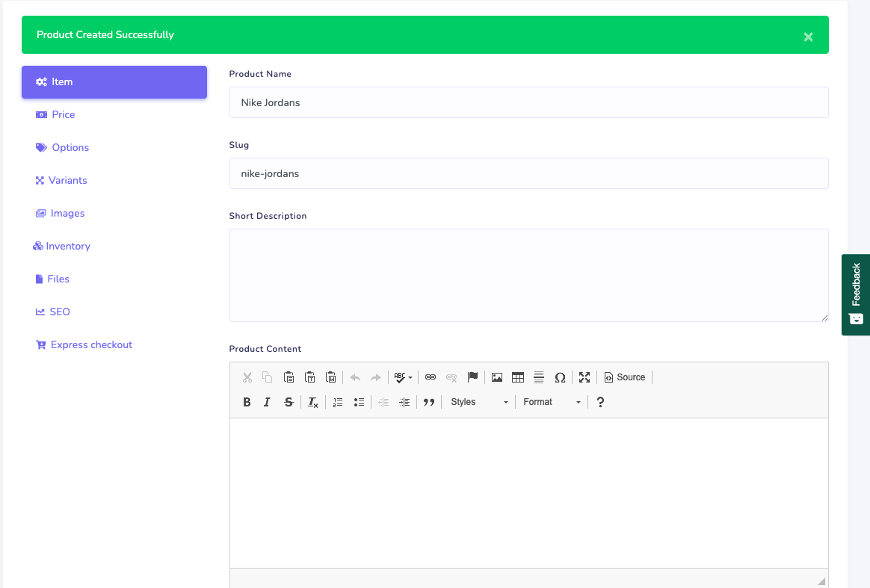Viewport: 870px width, 588px height.
Task: Open the Format dropdown
Action: [552, 402]
